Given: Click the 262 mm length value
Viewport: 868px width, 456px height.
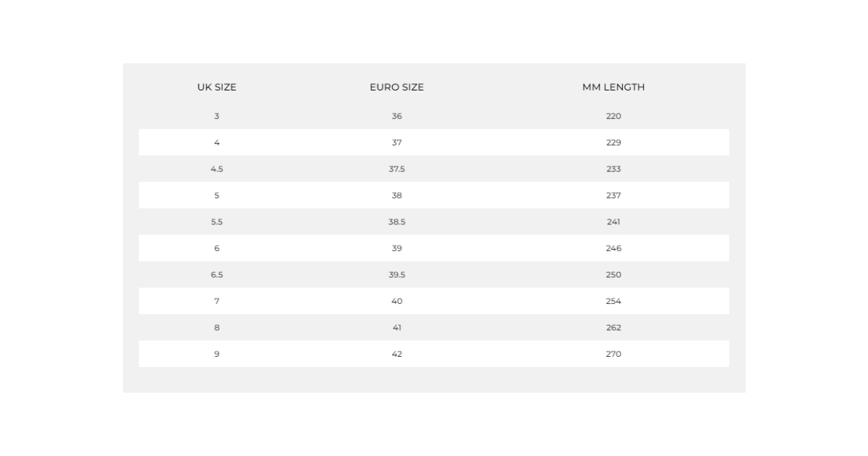Looking at the screenshot, I should 613,327.
